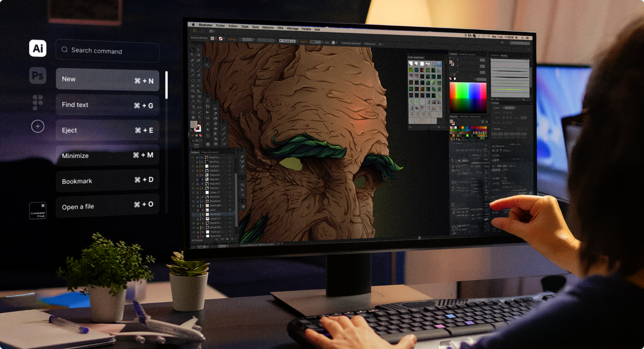
Task: Open the Affichage menu
Action: pos(292,28)
